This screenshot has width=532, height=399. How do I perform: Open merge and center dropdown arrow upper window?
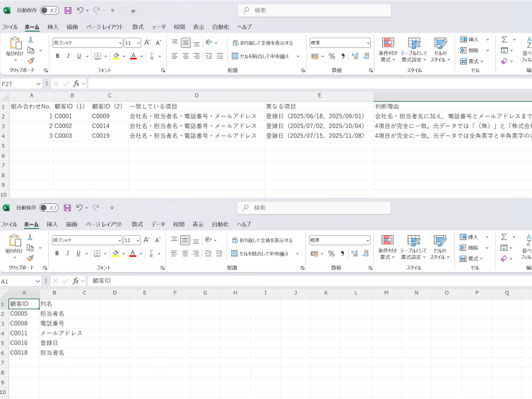[x=298, y=56]
